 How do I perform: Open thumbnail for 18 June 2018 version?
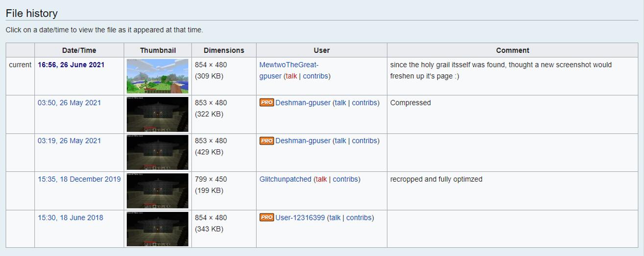pyautogui.click(x=157, y=229)
